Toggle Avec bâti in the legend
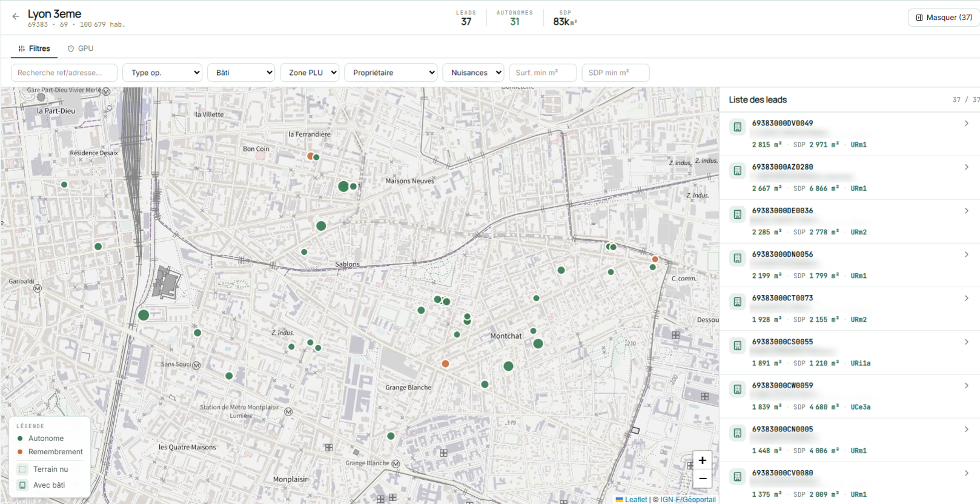Screen dimensions: 980x504 click(x=41, y=485)
